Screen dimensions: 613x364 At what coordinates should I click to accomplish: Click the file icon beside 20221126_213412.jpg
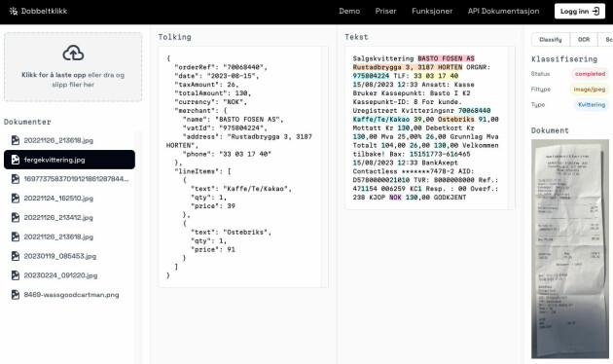[x=16, y=217]
